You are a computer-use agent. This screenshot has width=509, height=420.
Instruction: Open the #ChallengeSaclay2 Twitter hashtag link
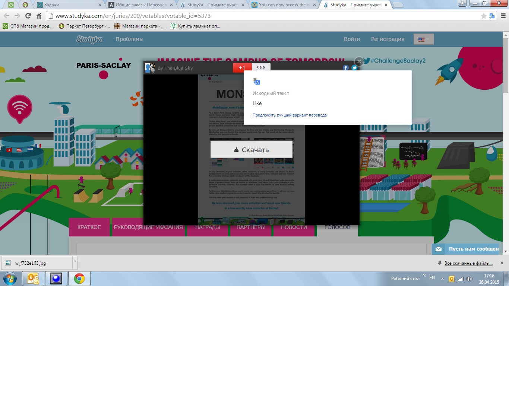395,61
